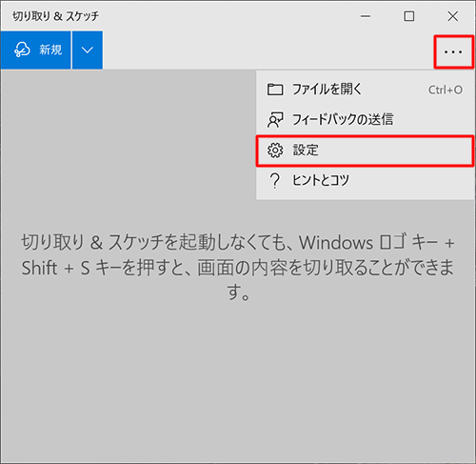Click the 切り取り & スケッチ title text
Screen dimensions: 476x464
click(x=55, y=16)
